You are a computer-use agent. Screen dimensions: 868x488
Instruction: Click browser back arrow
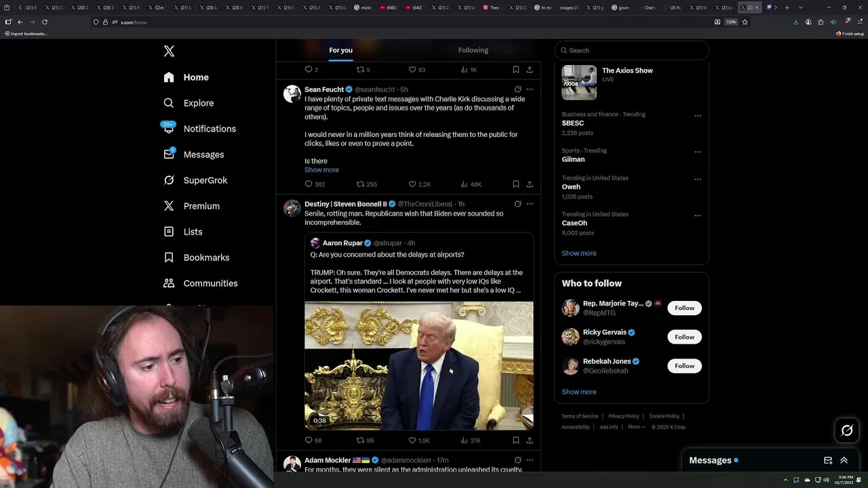pos(20,22)
